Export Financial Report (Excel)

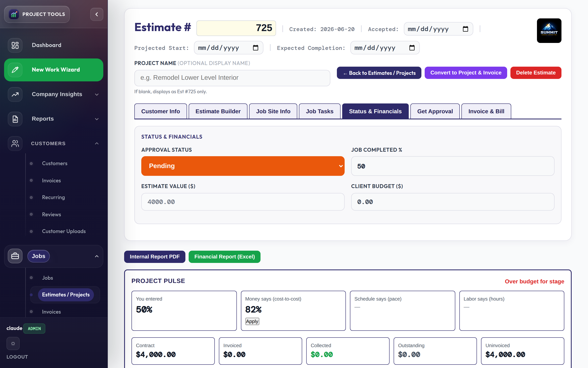click(225, 257)
